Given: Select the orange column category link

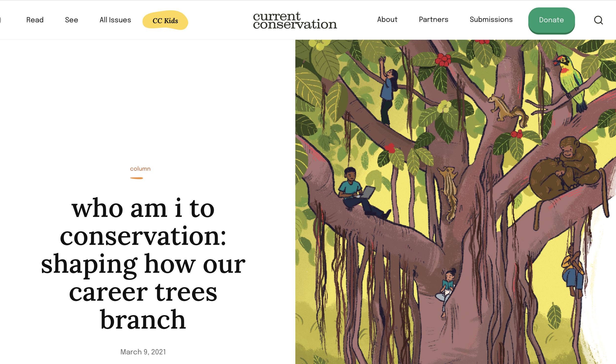Looking at the screenshot, I should [140, 169].
